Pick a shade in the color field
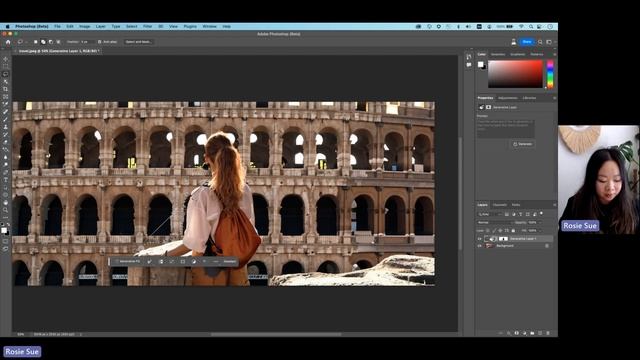This screenshot has height=360, width=640. point(516,74)
